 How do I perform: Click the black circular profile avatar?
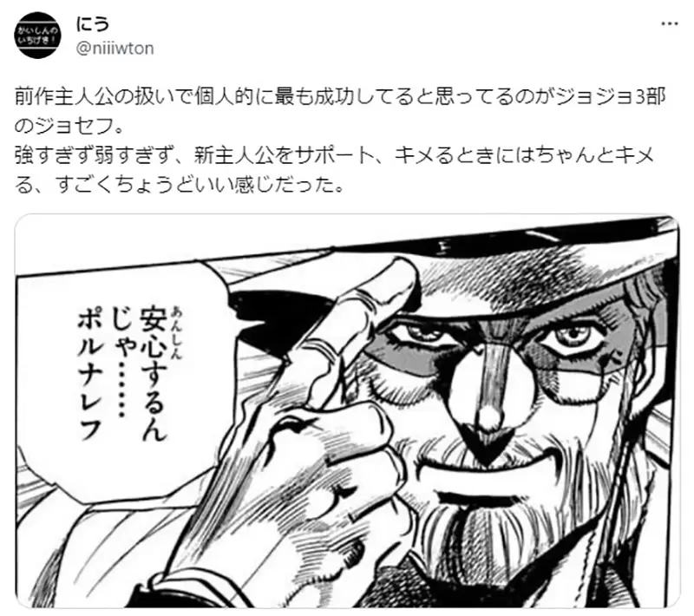[x=37, y=36]
